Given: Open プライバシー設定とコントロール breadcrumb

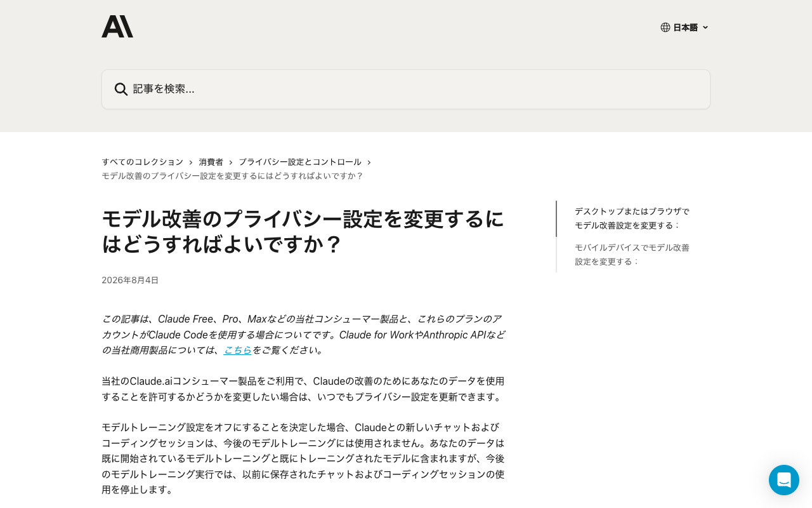Looking at the screenshot, I should (x=300, y=162).
